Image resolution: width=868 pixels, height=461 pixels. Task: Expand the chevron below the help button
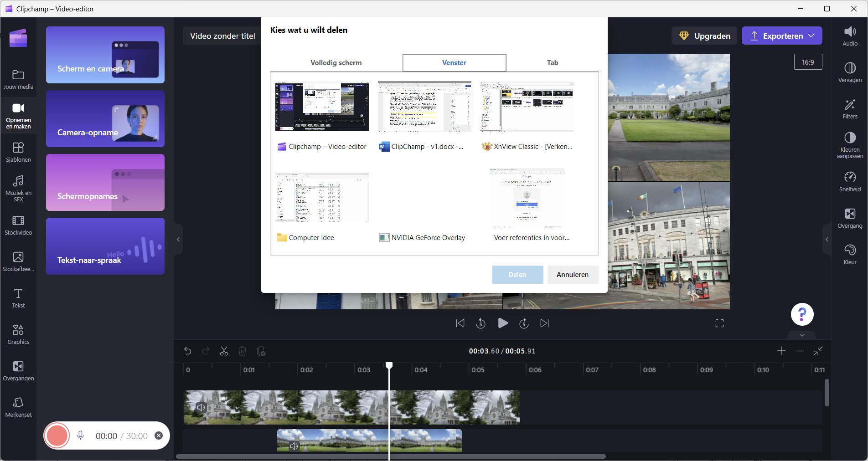pos(802,335)
